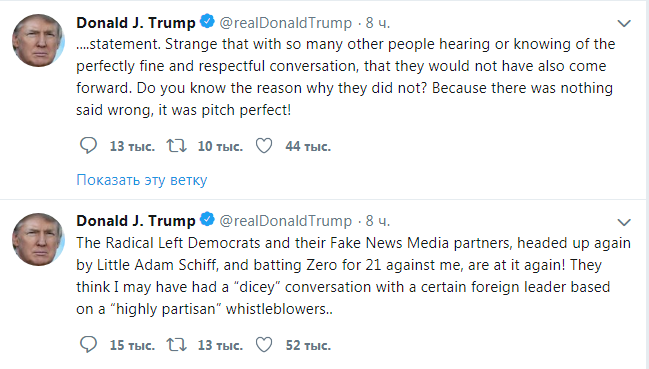Open first tweet's profile avatar

pos(38,41)
